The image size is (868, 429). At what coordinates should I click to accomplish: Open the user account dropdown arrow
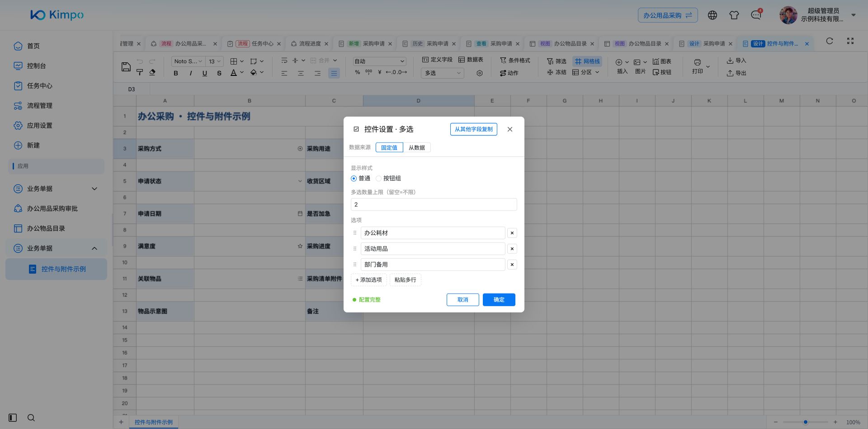[x=854, y=15]
